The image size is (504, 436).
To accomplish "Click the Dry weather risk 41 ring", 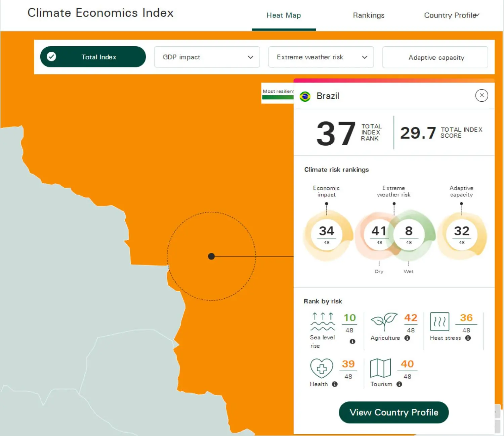I will coord(379,236).
